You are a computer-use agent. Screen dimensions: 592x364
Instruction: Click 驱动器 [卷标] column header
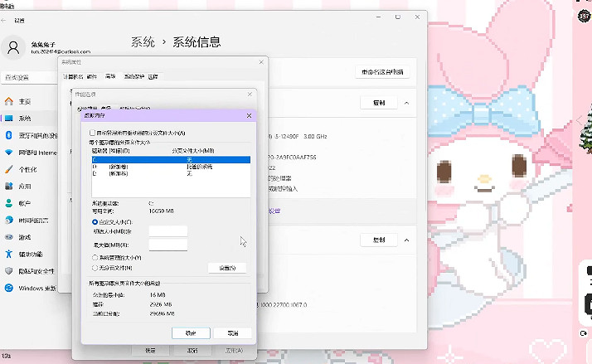point(111,151)
